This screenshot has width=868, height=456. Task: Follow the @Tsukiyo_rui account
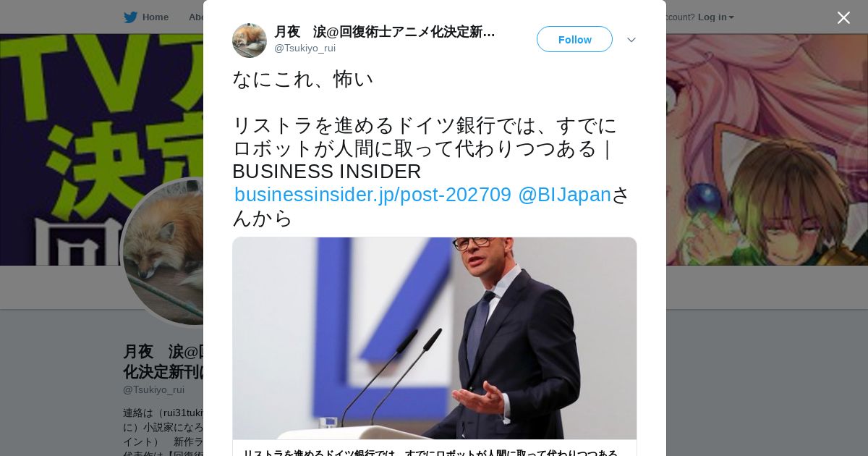574,39
